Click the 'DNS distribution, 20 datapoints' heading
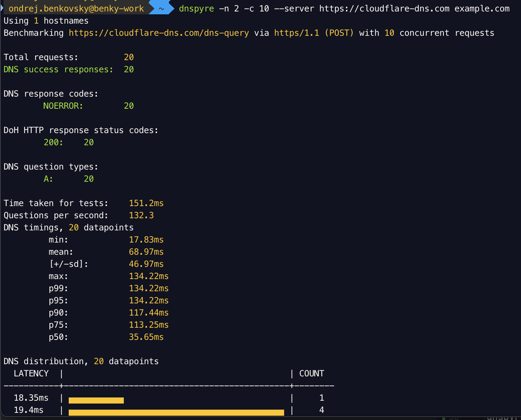521x420 pixels. [81, 361]
